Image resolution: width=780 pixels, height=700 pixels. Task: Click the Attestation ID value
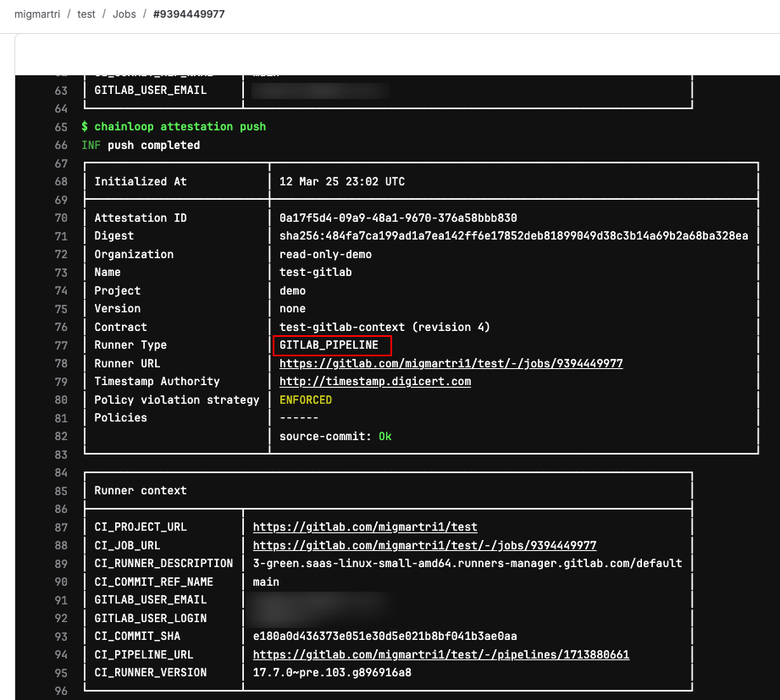(x=398, y=218)
